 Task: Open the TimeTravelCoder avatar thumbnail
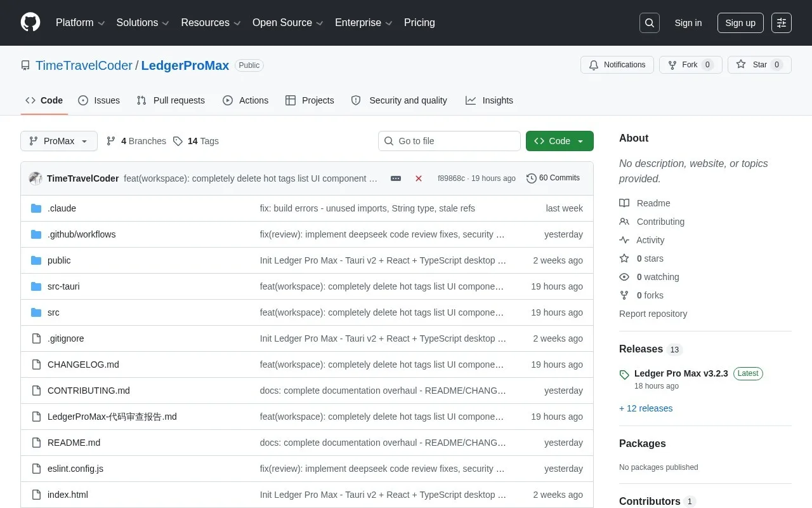pos(36,178)
